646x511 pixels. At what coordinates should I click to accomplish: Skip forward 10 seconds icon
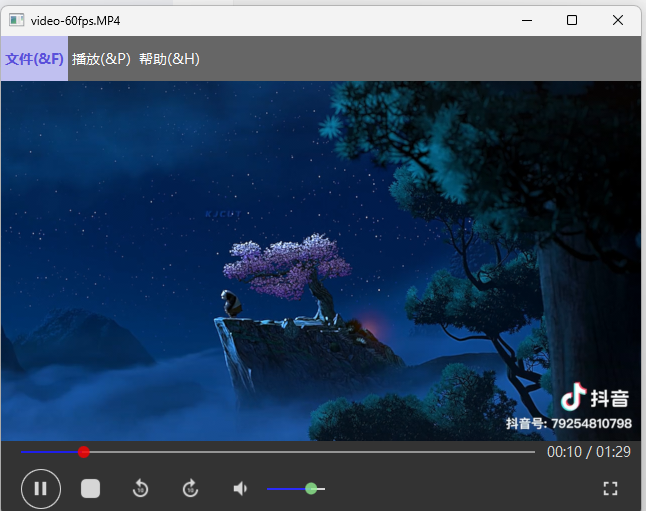click(190, 489)
